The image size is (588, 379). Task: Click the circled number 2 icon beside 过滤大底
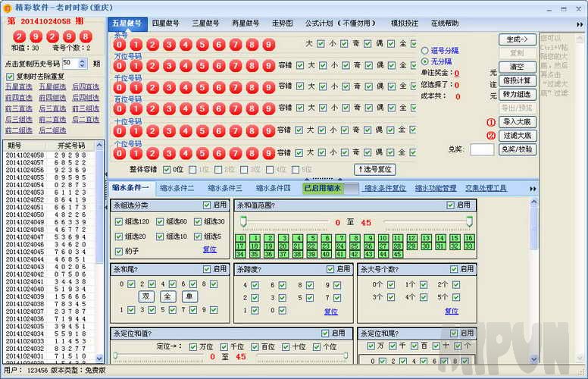pyautogui.click(x=491, y=136)
